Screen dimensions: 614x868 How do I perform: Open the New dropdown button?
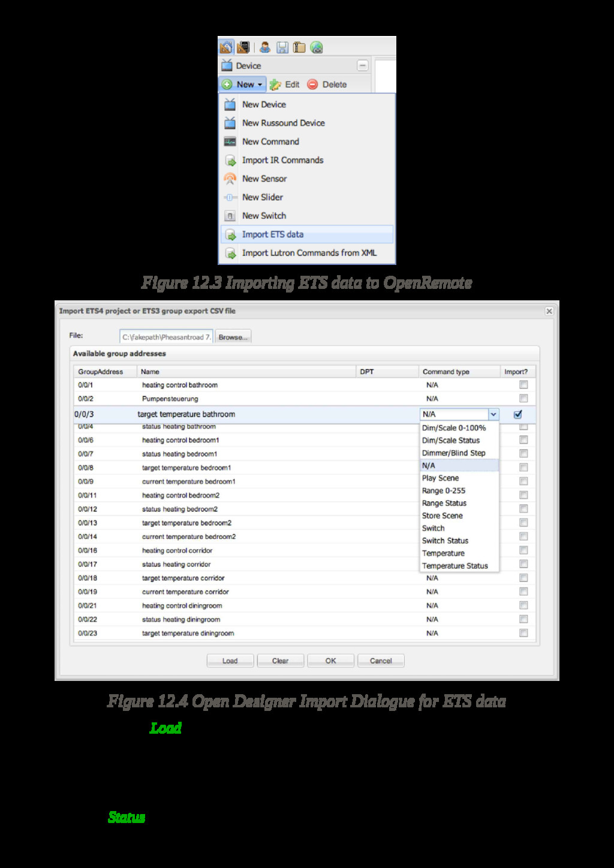coord(242,85)
